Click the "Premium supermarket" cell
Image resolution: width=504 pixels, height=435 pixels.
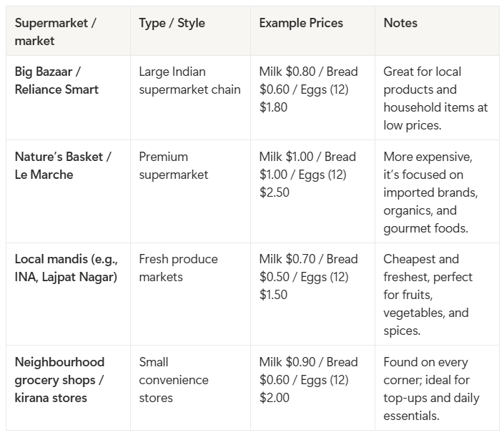coord(174,165)
